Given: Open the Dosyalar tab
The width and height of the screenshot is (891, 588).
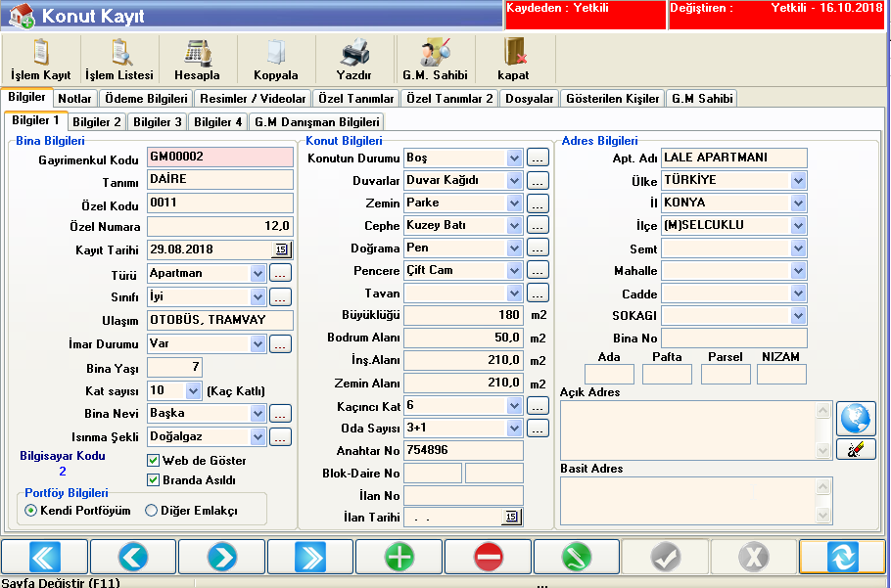Looking at the screenshot, I should (x=529, y=99).
